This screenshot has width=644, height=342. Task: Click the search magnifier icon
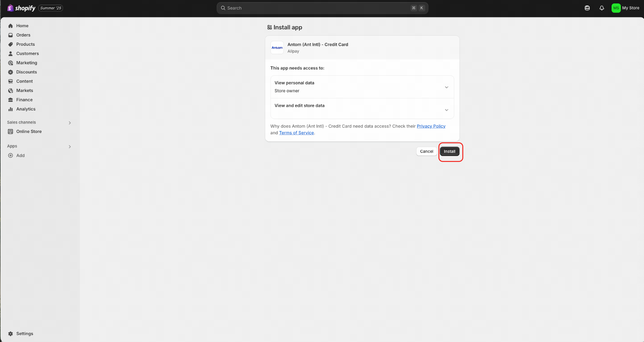click(x=223, y=8)
